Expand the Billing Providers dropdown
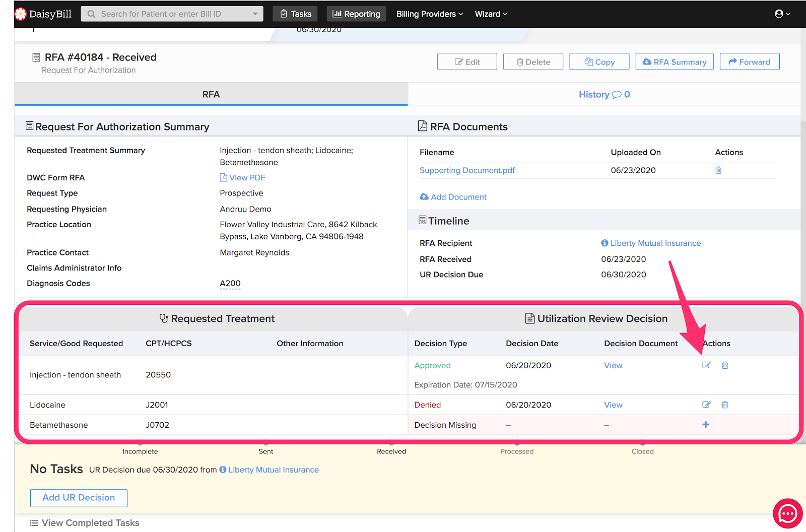 point(429,14)
